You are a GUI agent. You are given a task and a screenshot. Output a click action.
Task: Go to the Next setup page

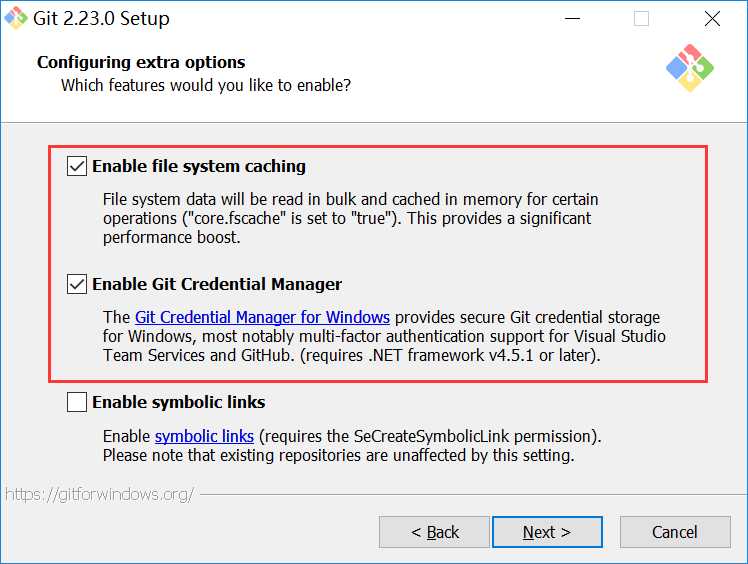547,532
